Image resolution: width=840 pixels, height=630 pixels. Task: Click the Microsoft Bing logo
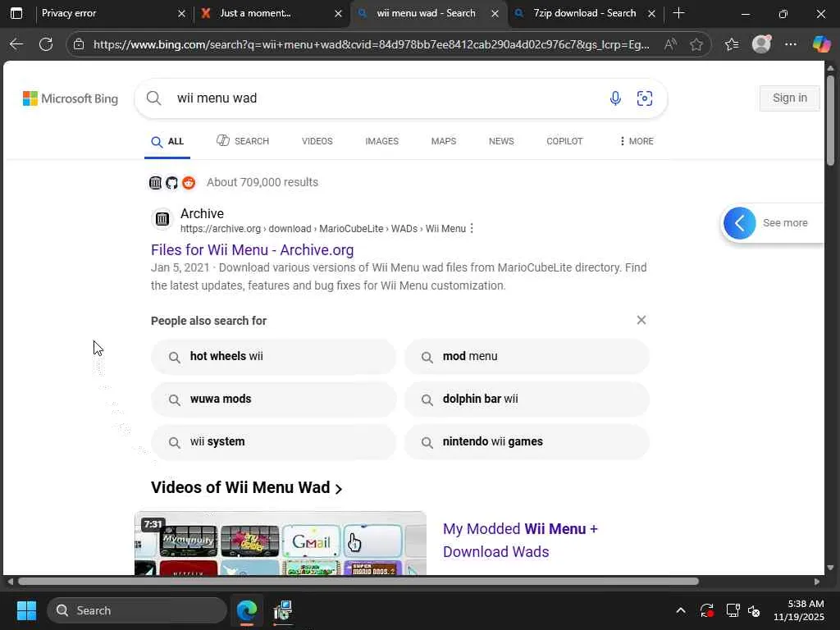(71, 98)
